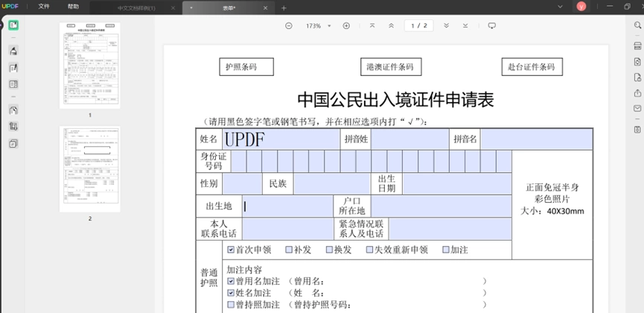Open the 文件 menu
This screenshot has height=313, width=644.
[44, 7]
